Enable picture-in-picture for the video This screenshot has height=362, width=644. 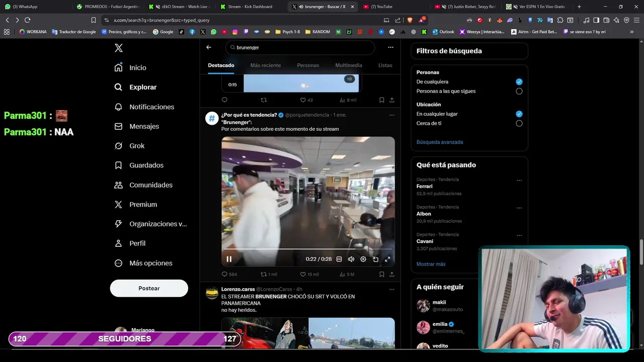[375, 259]
